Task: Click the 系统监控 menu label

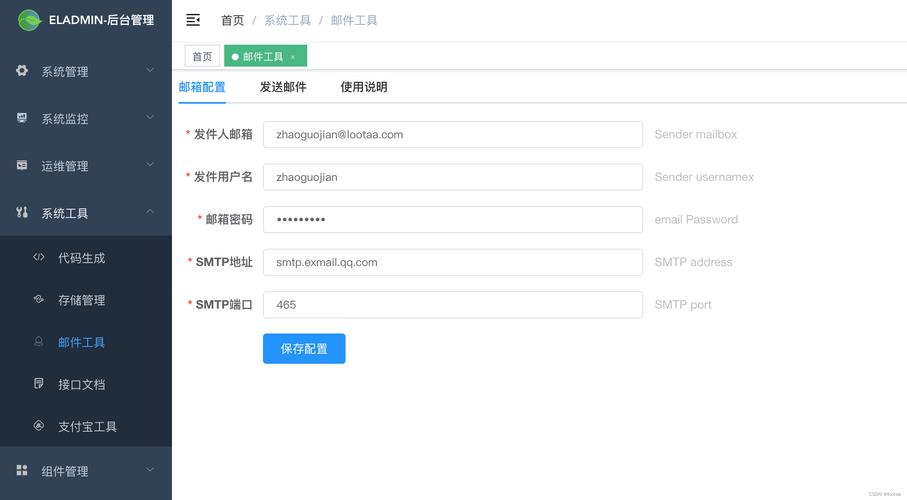Action: [x=65, y=119]
